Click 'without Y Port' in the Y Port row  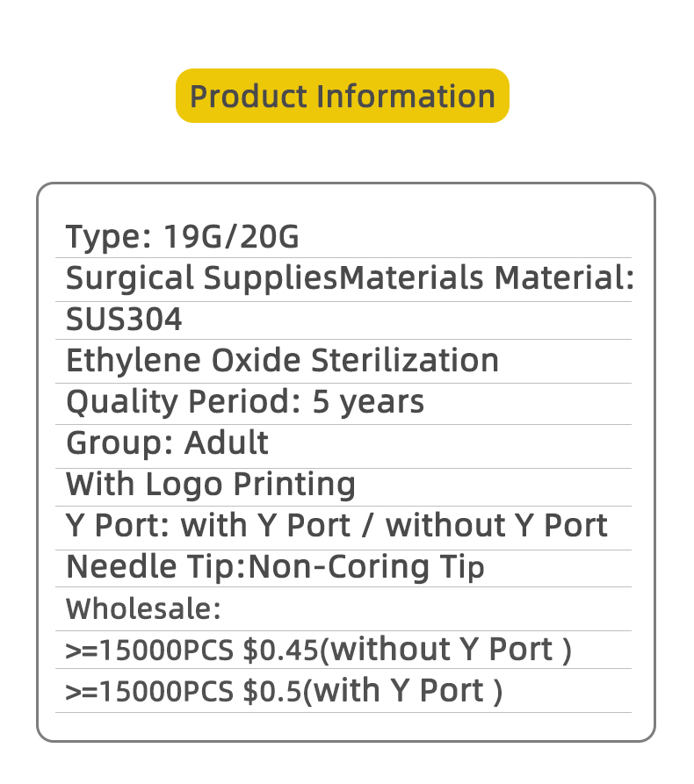496,525
